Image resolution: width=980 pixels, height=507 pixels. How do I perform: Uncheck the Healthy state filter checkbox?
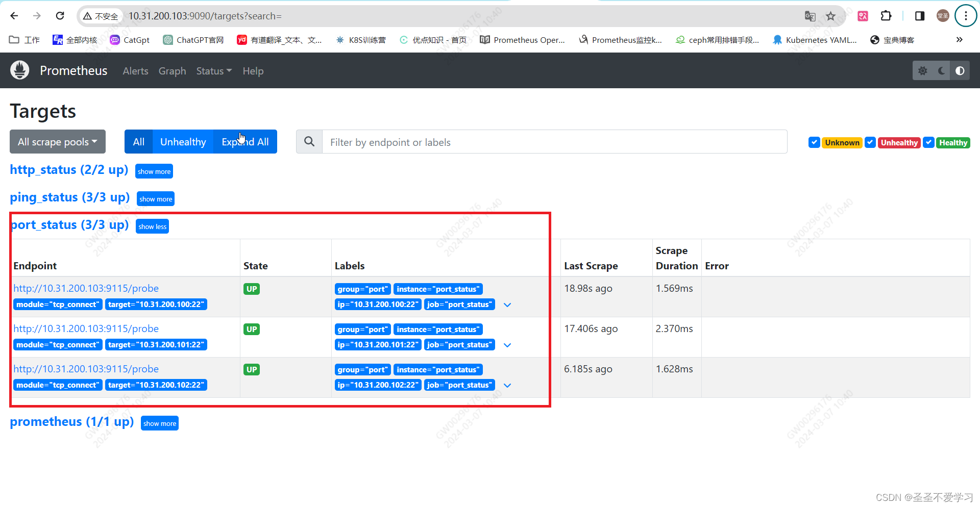[929, 142]
